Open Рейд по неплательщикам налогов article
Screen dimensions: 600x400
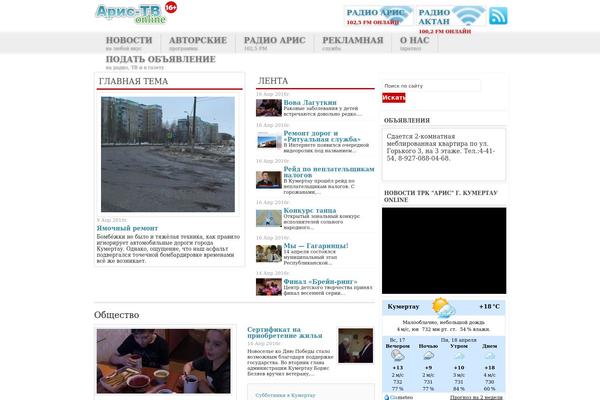point(329,172)
